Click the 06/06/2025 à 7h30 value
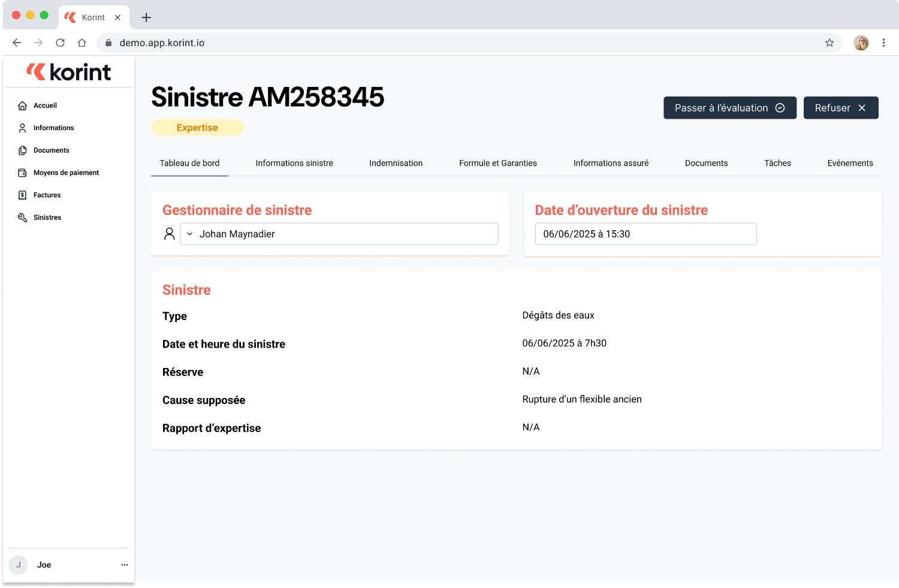 [x=564, y=343]
